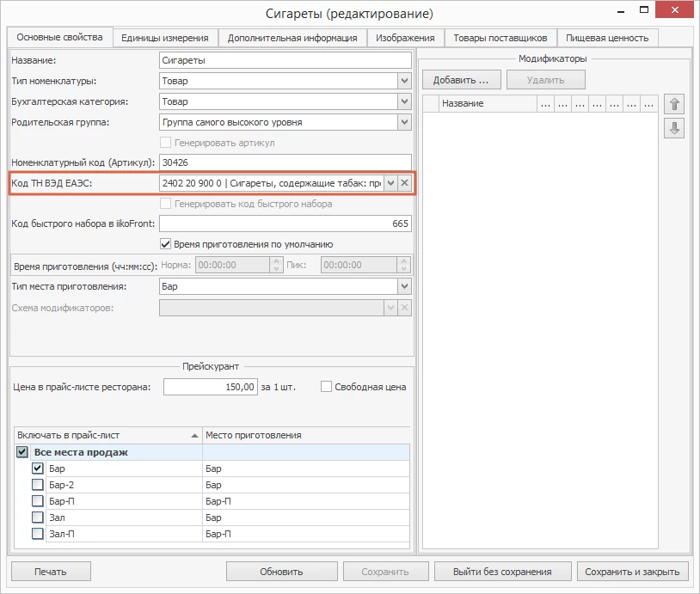The width and height of the screenshot is (700, 594).
Task: Click the Добавить modifier button
Action: (x=461, y=80)
